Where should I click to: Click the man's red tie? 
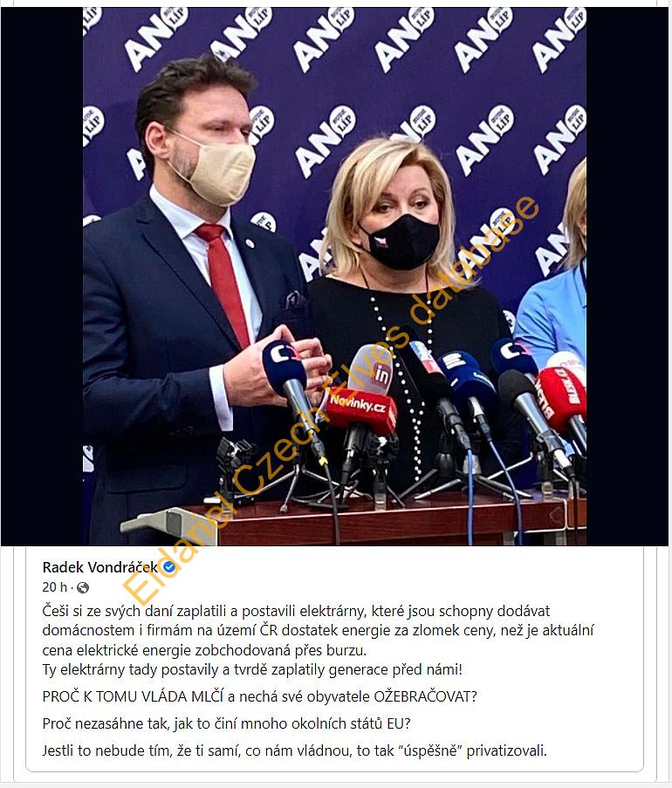tap(224, 281)
